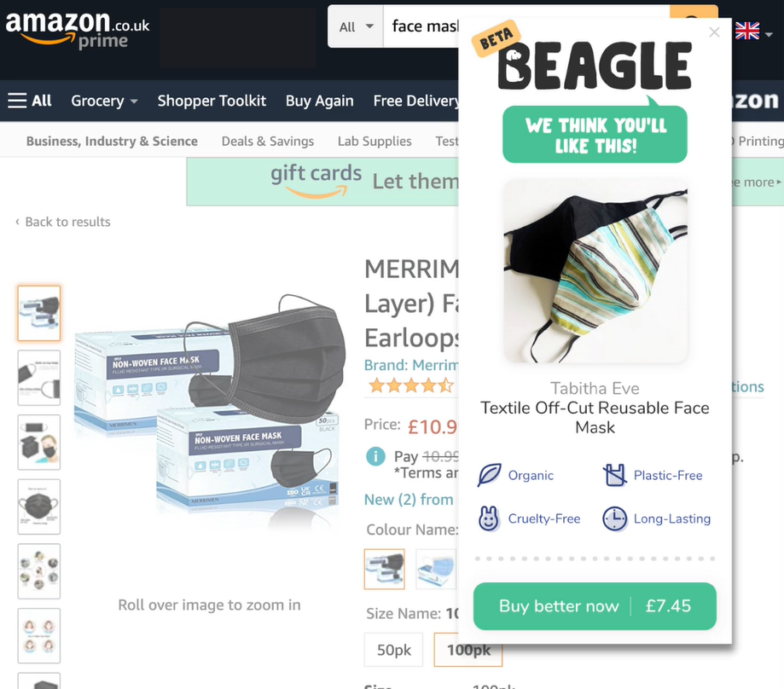Select the 50pk size option

point(393,650)
